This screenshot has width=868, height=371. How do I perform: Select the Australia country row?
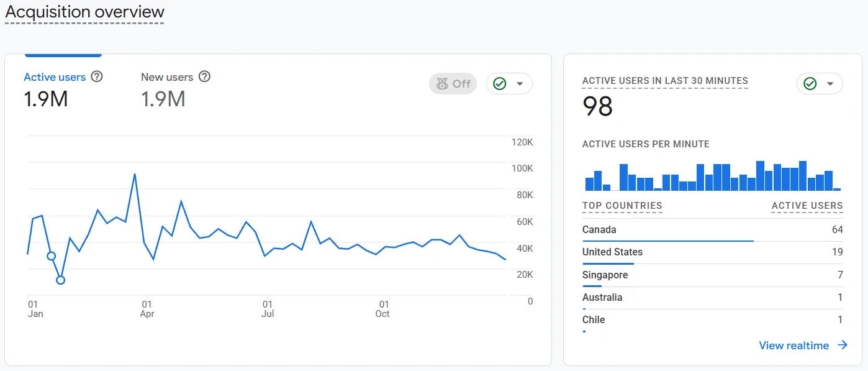pos(713,298)
